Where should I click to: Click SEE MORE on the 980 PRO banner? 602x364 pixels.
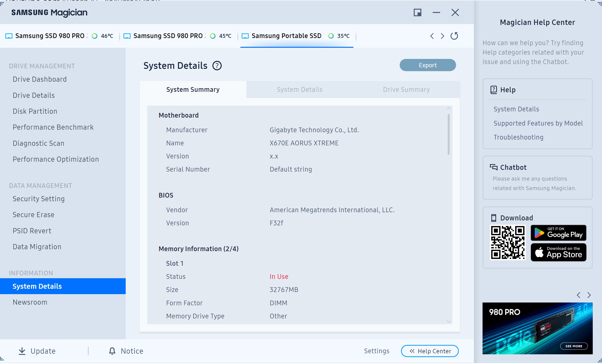[x=574, y=346]
